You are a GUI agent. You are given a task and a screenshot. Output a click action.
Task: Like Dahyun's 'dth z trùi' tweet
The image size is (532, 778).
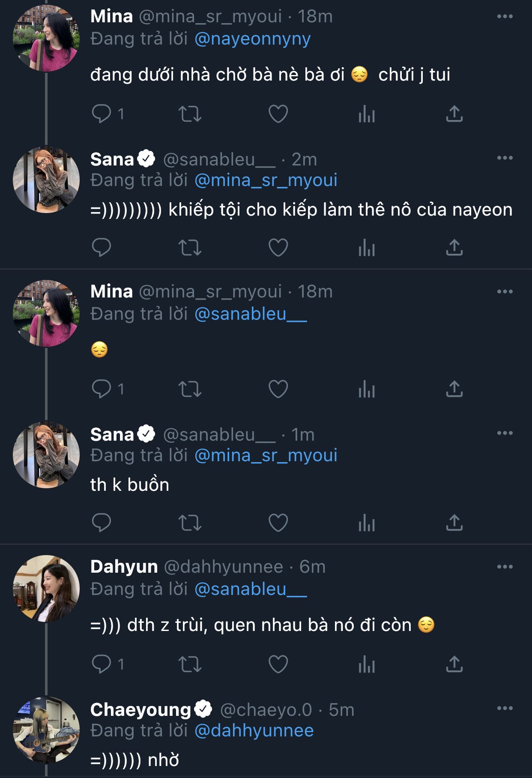coord(278,664)
